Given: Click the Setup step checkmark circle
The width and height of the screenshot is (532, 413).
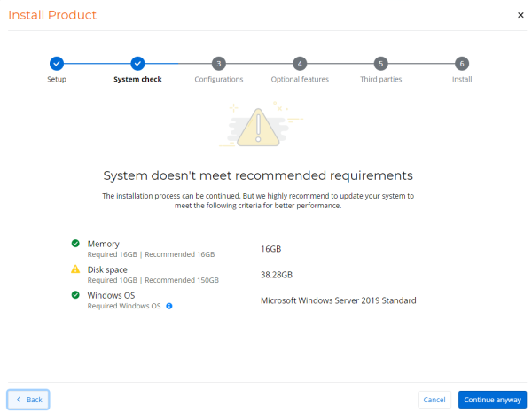Looking at the screenshot, I should tap(57, 64).
